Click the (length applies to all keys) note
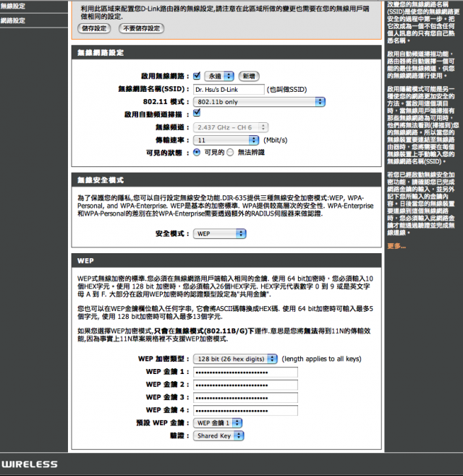463x476 pixels. [321, 359]
